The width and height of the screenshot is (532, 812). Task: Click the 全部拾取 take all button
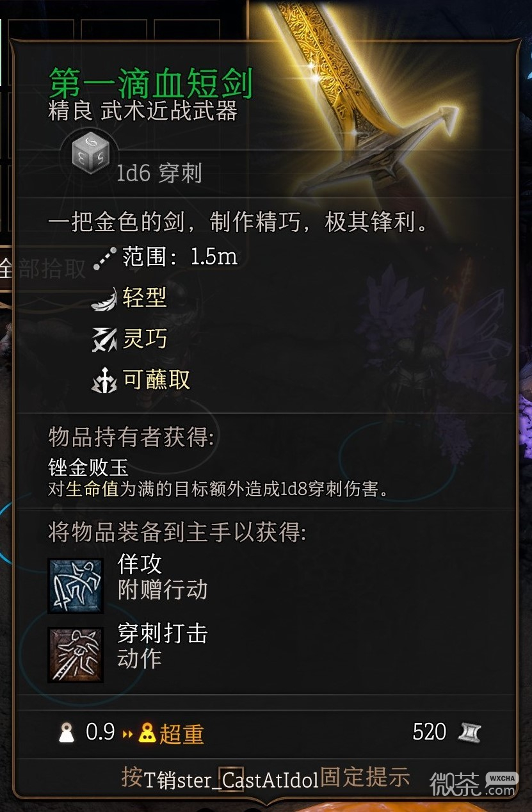coord(43,269)
